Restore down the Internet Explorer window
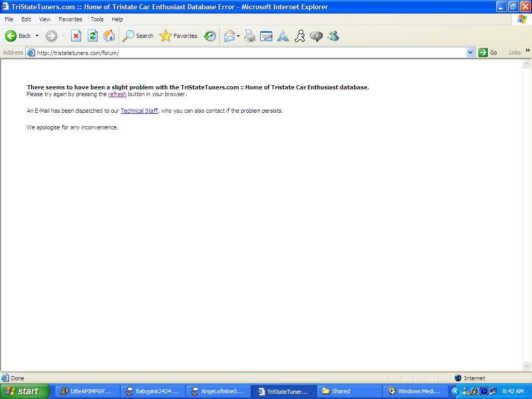This screenshot has width=532, height=399. 513,6
